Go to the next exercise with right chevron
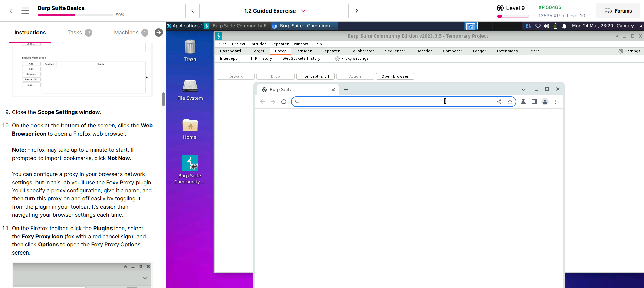The height and width of the screenshot is (288, 644). 356,11
